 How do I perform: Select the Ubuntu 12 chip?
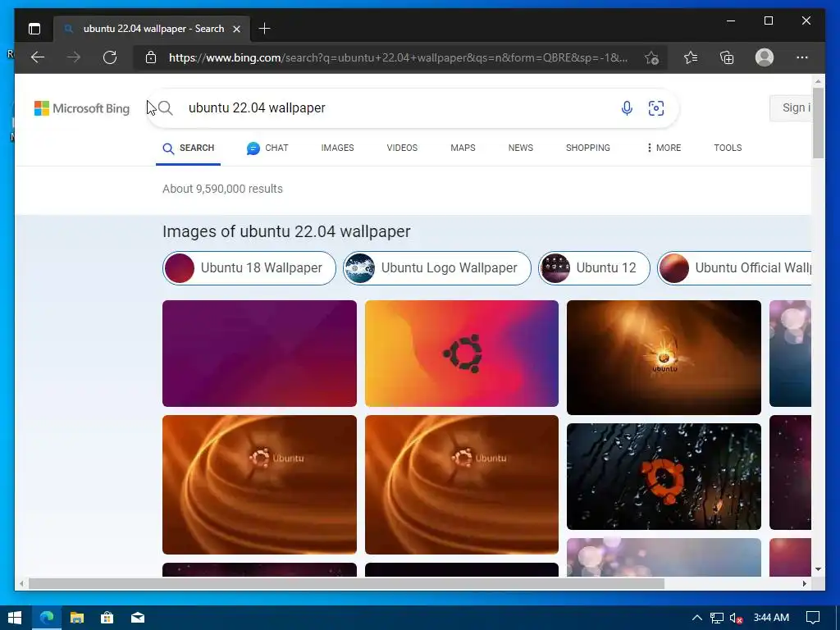594,268
